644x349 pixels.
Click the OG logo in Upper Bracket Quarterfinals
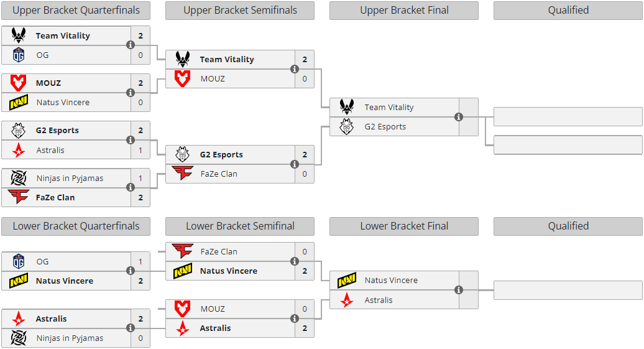point(19,55)
